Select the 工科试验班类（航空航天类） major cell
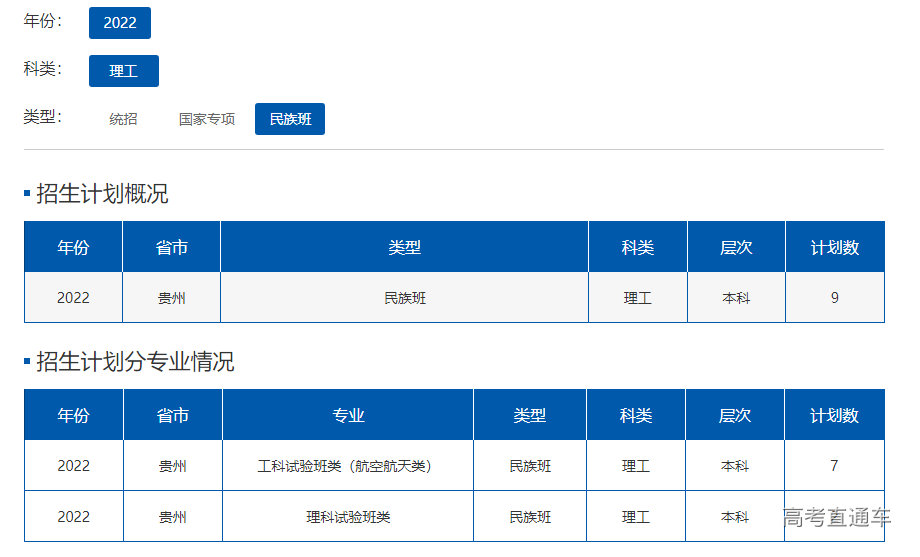920x557 pixels. point(348,466)
